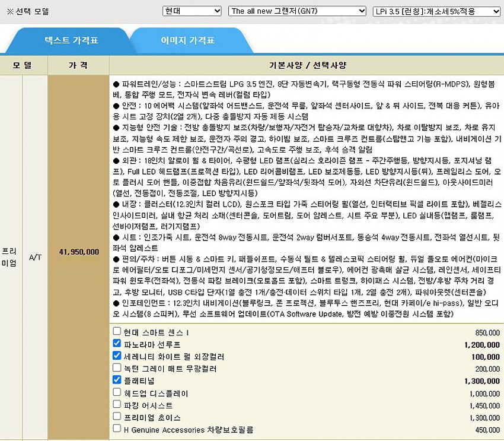Viewport: 504px width, 441px height.
Task: Check the 파킹 어시스트 option
Action: pyautogui.click(x=117, y=404)
